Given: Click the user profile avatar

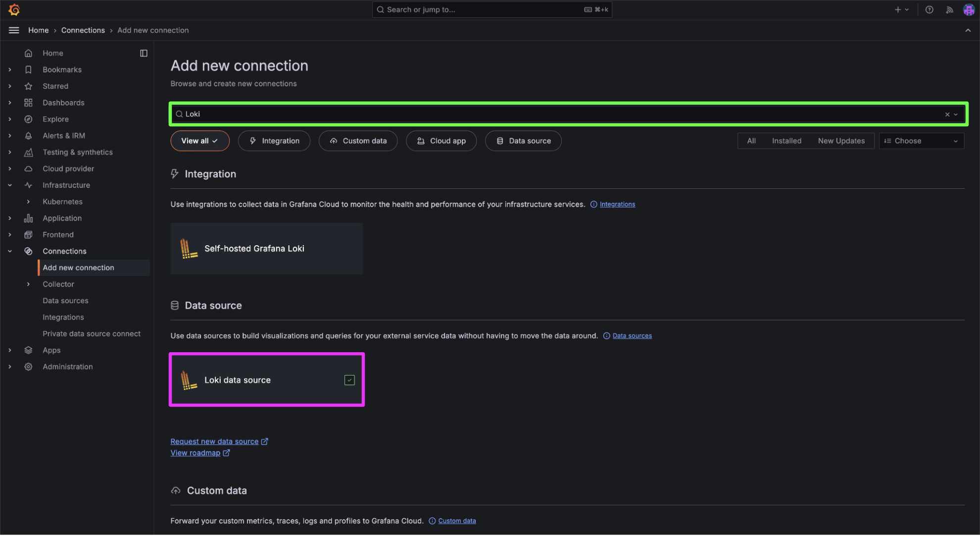Looking at the screenshot, I should coord(968,9).
